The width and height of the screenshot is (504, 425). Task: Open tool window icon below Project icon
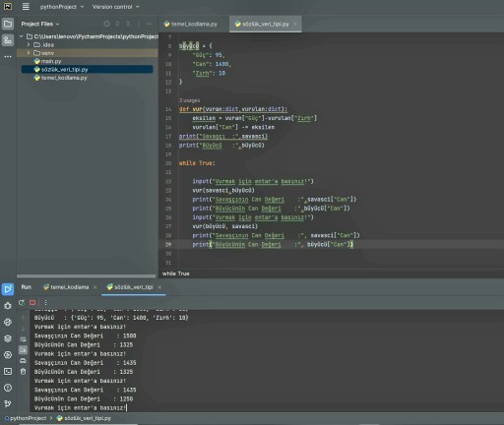8,40
